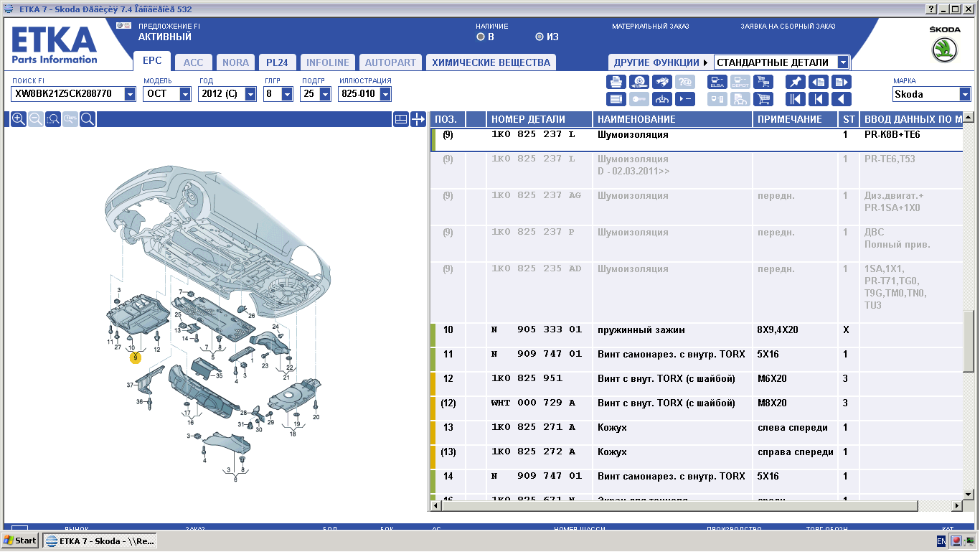The width and height of the screenshot is (980, 552).
Task: Click the single-bar back arrow icon
Action: (x=819, y=99)
